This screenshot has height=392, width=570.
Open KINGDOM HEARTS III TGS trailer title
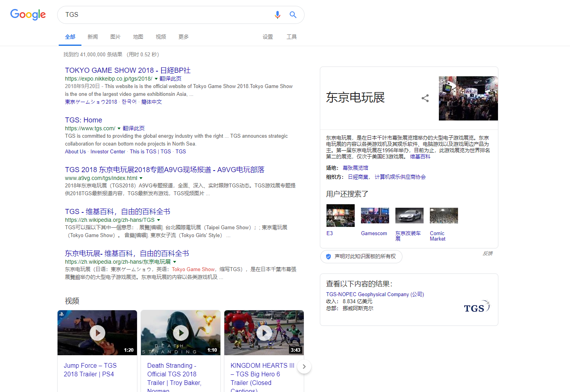(262, 378)
